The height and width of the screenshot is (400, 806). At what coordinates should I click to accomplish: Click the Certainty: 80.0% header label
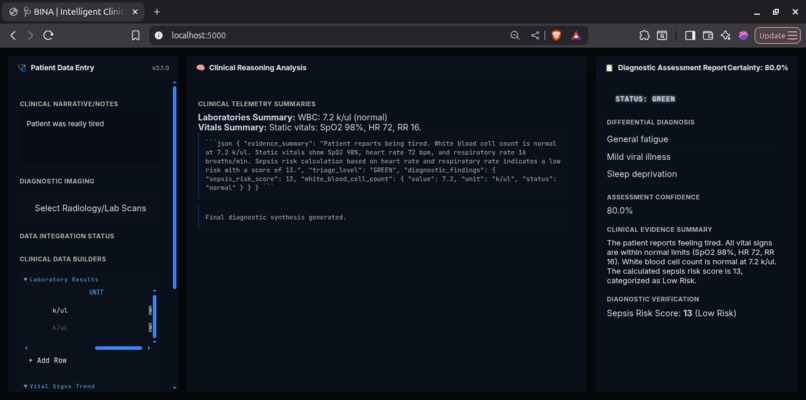(x=758, y=68)
